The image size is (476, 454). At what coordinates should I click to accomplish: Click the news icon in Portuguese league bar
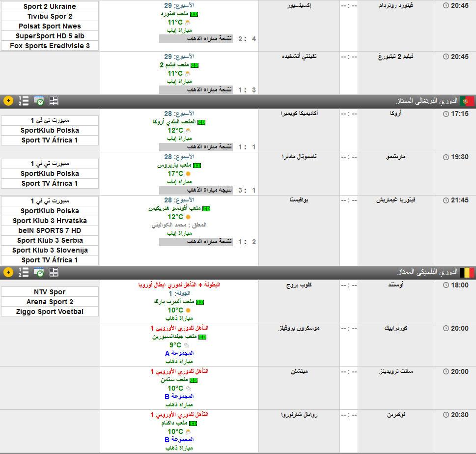[54, 101]
